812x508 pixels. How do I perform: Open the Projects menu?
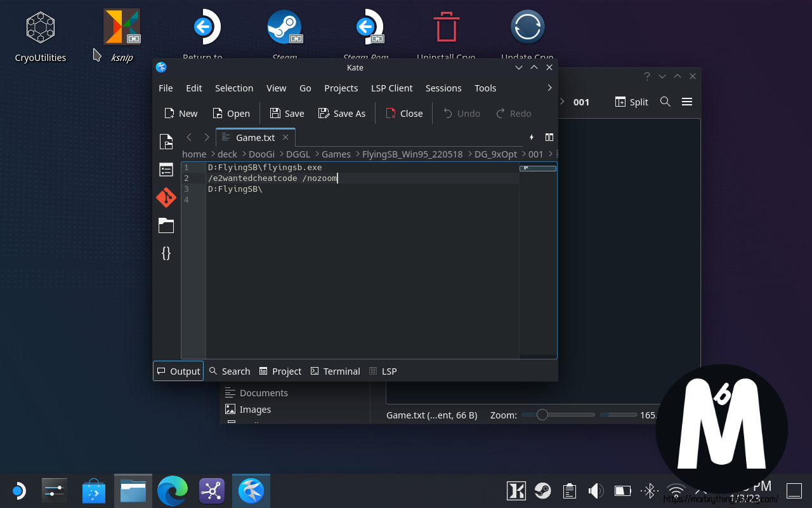(x=341, y=88)
